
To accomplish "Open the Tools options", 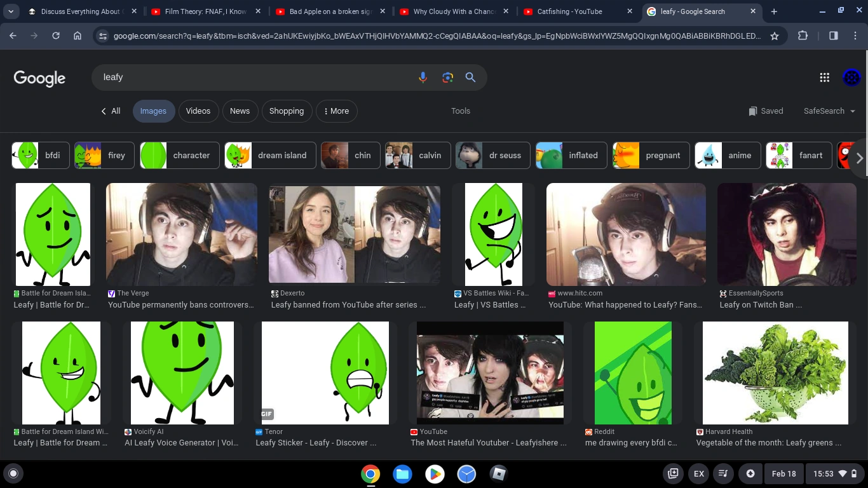I will (460, 111).
